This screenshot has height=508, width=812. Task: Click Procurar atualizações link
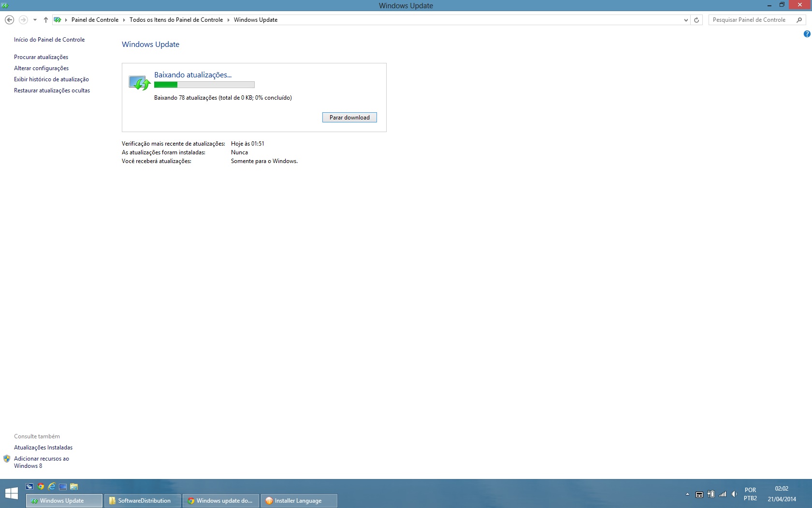coord(41,57)
